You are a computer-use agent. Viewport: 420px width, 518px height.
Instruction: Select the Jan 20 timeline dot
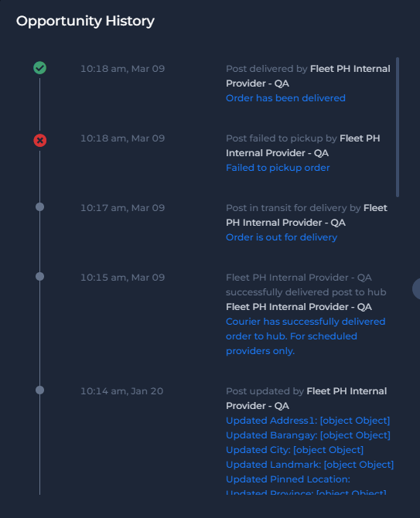[39, 390]
